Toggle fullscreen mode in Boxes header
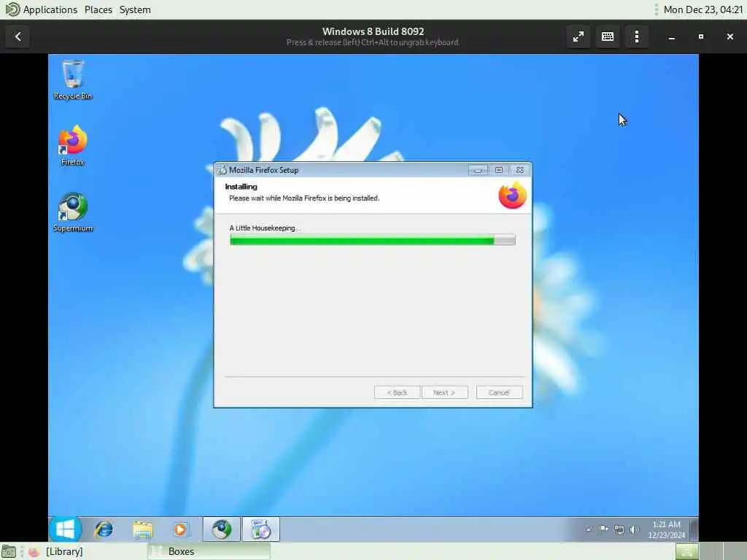This screenshot has width=747, height=560. pos(578,36)
